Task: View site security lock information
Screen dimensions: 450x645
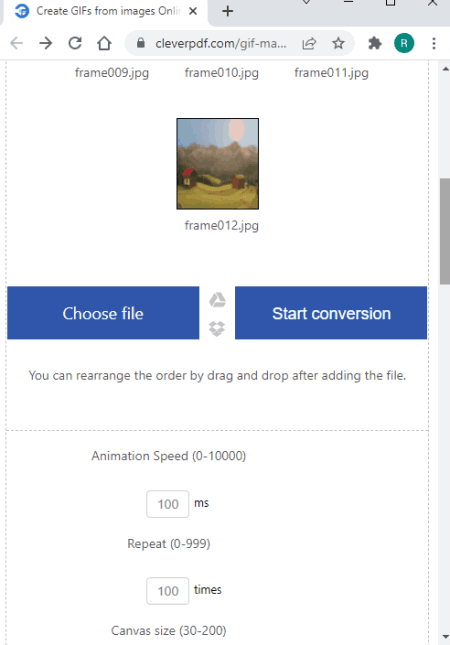Action: point(141,43)
